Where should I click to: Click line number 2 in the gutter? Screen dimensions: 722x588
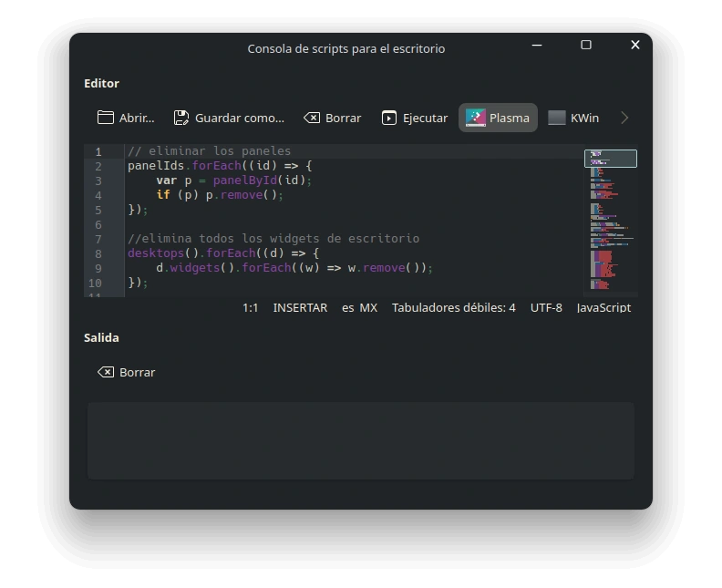pos(98,166)
